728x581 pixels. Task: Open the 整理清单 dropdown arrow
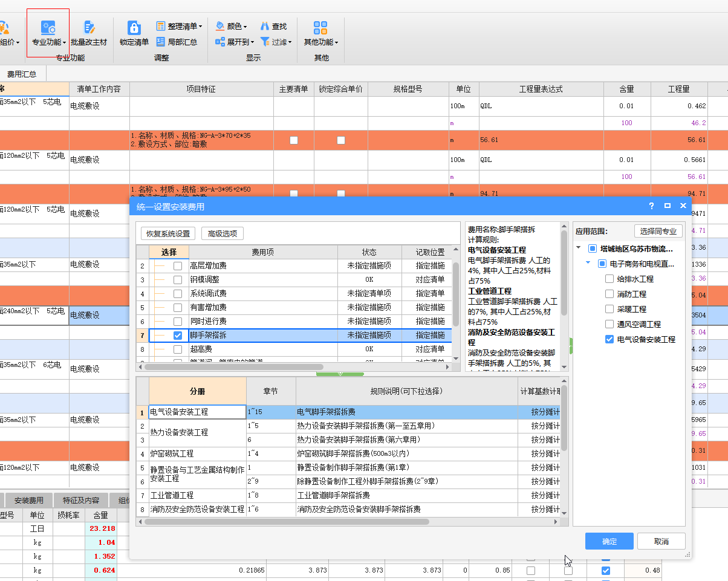click(x=200, y=27)
